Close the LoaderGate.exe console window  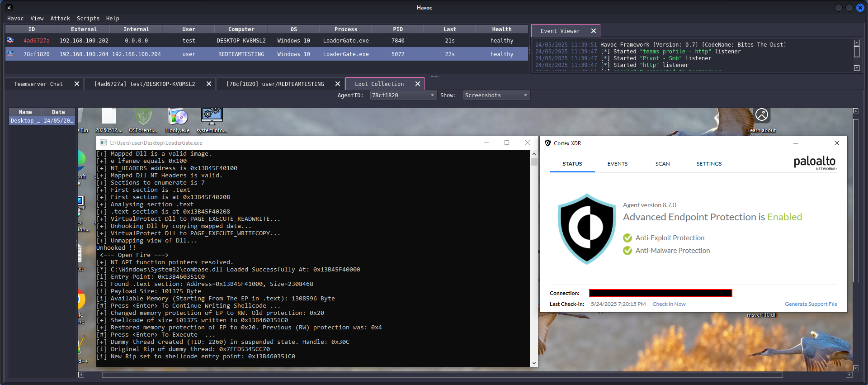point(527,143)
